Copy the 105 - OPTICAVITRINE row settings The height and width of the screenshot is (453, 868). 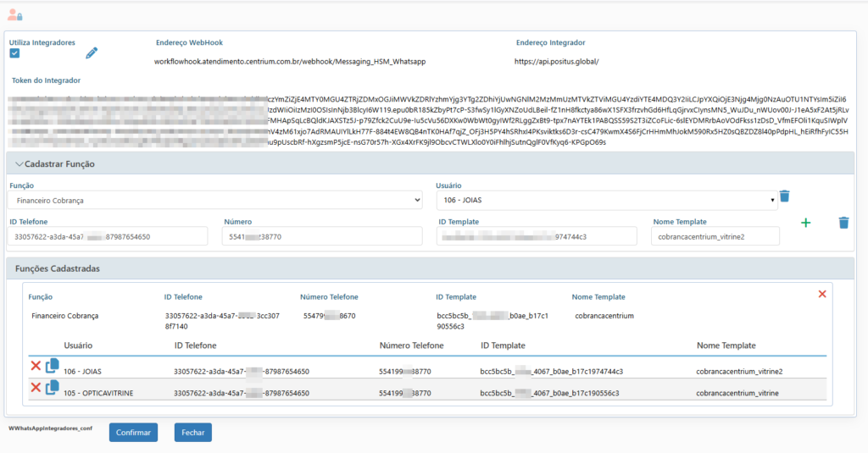click(52, 388)
